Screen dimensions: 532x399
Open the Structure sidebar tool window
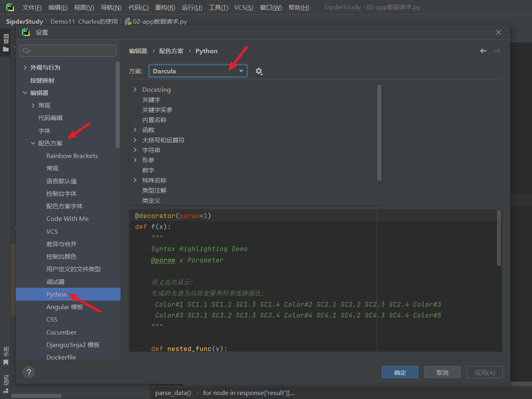(6, 384)
